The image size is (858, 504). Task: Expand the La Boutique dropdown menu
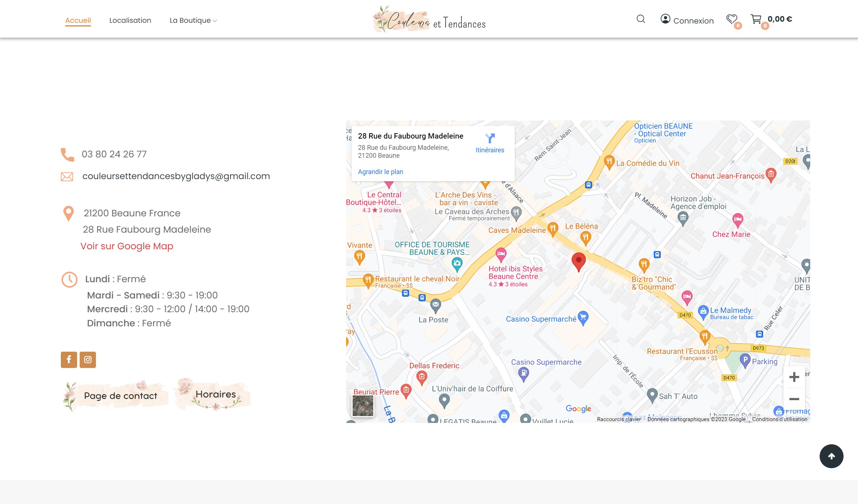click(x=193, y=21)
